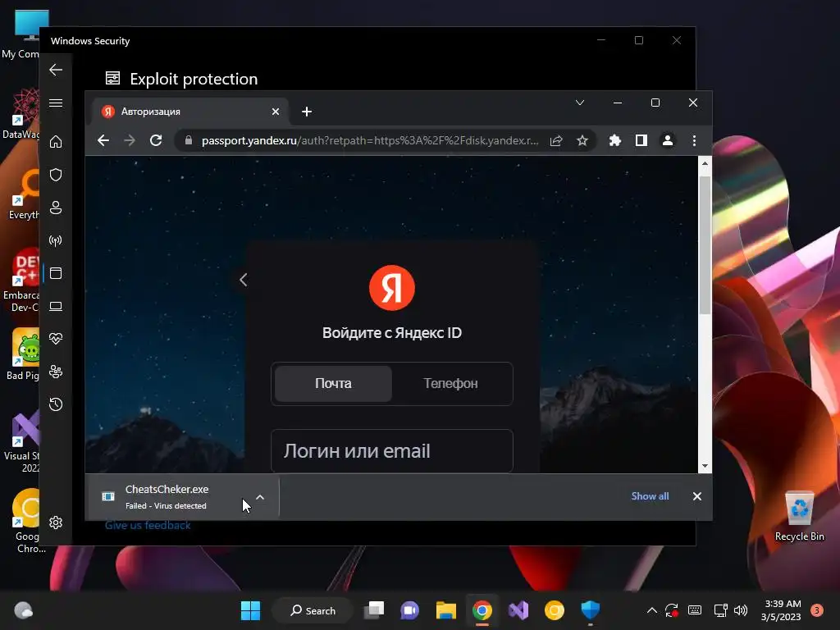Select the Телефон login tab
Screen dimensions: 840x630
tap(450, 384)
